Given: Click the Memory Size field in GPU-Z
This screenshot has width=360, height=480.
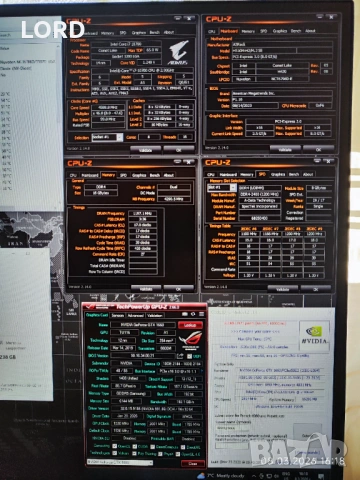Looking at the screenshot, I should tap(125, 401).
